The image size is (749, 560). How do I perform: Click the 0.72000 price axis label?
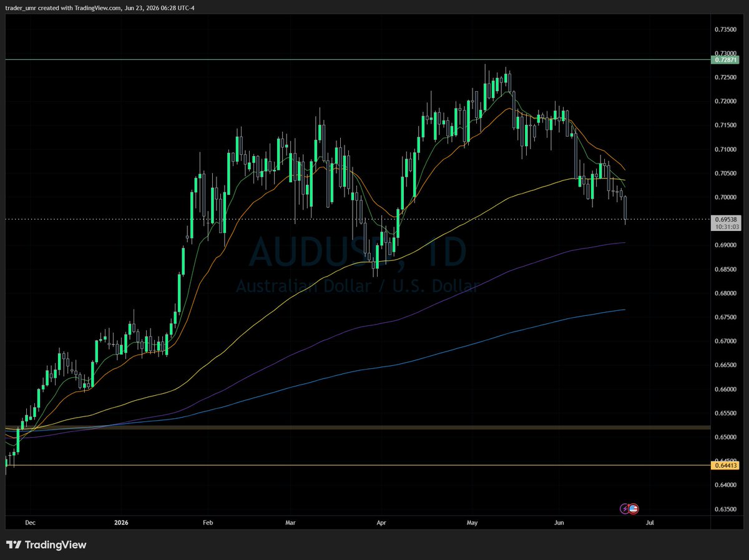click(725, 101)
